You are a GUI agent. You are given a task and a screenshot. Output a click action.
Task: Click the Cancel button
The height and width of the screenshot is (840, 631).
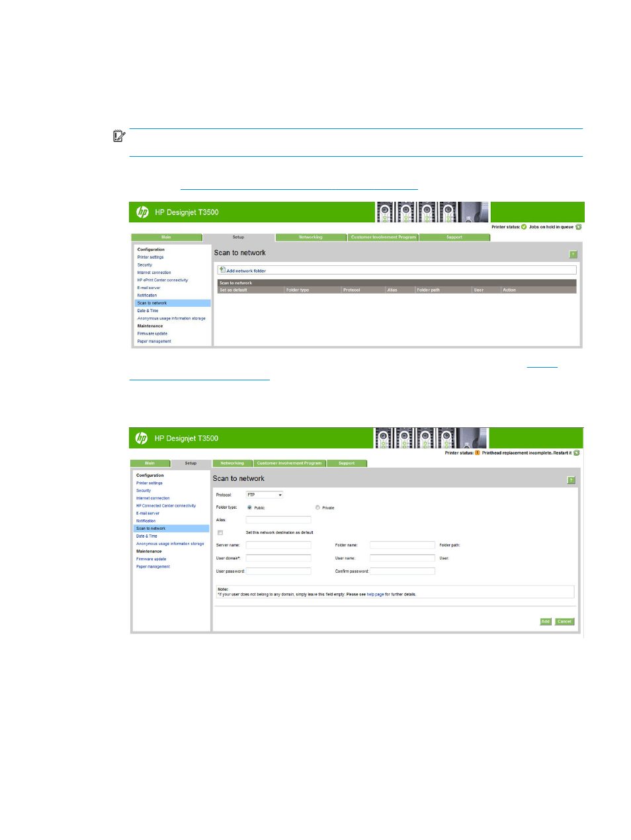[x=564, y=622]
